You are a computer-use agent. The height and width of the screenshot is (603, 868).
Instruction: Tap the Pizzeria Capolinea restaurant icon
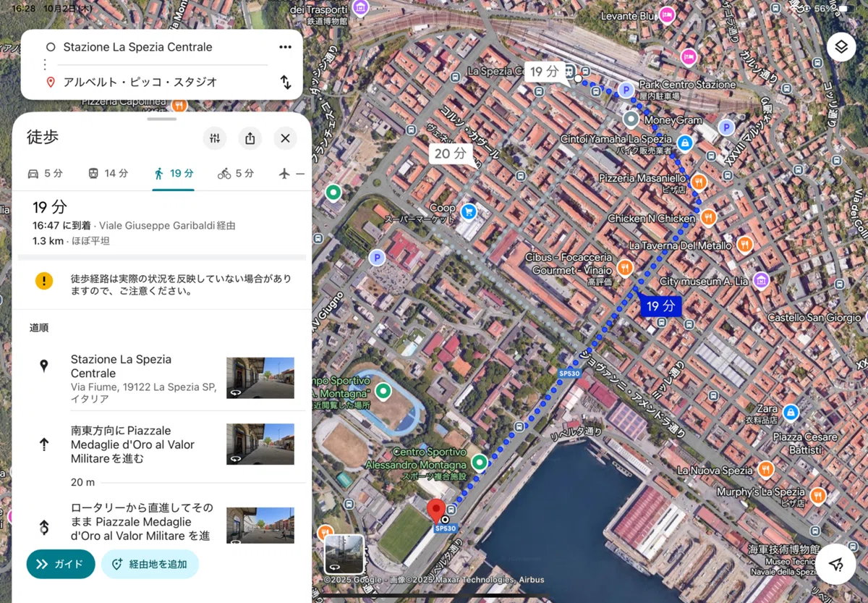(179, 105)
